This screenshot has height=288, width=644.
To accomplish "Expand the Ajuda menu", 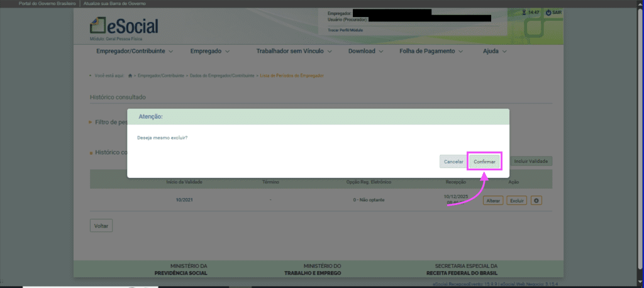I will [x=494, y=51].
